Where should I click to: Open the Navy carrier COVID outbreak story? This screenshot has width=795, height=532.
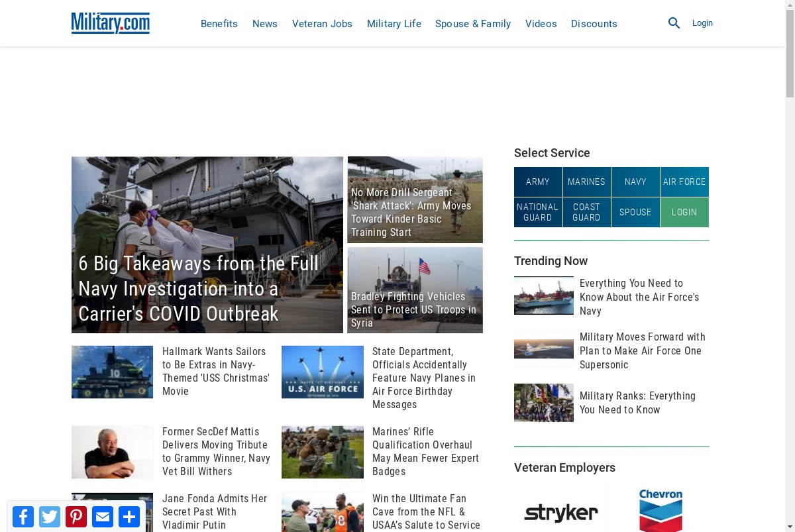[x=207, y=244]
